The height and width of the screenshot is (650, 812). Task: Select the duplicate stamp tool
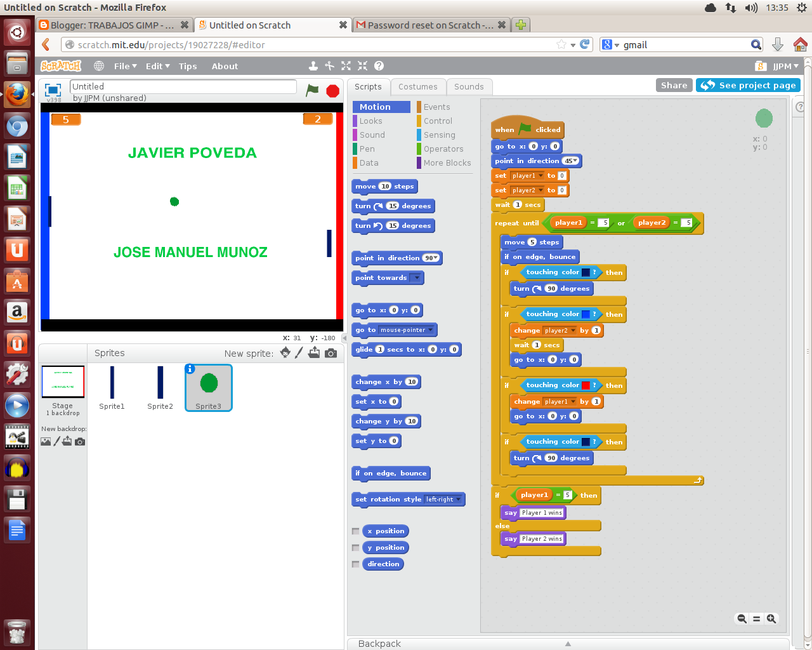click(x=313, y=65)
